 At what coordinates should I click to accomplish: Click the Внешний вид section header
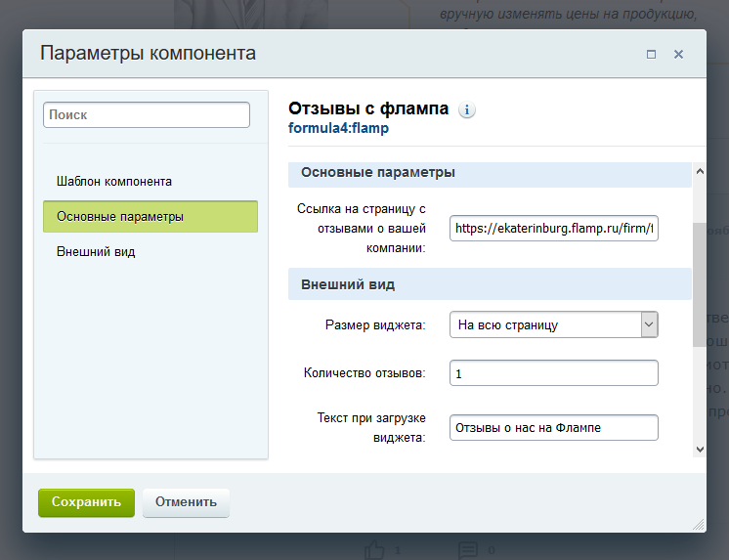489,284
